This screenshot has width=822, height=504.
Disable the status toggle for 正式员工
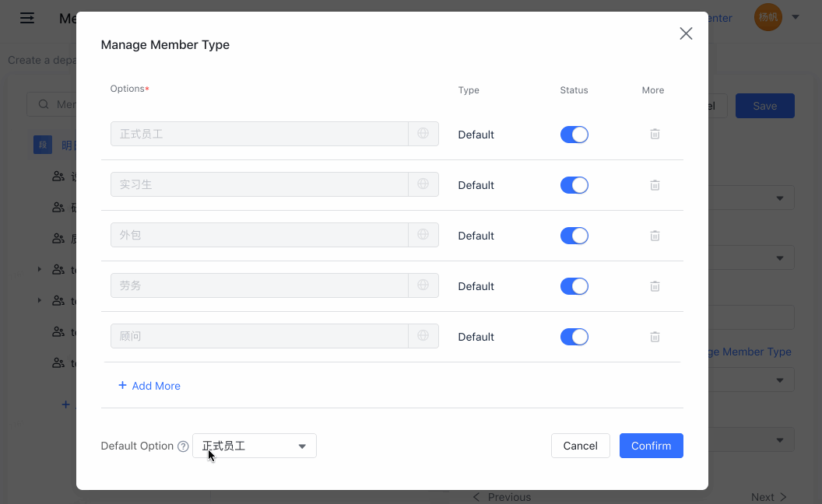tap(574, 134)
